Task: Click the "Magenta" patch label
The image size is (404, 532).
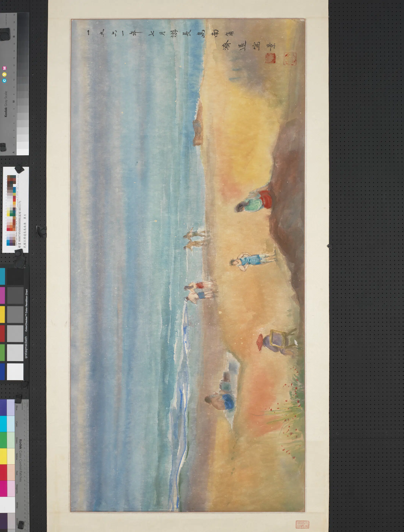Action: (17, 489)
